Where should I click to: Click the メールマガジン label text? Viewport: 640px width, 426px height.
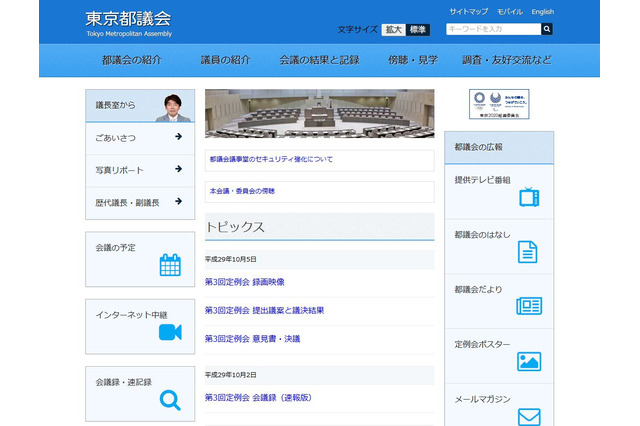click(482, 399)
